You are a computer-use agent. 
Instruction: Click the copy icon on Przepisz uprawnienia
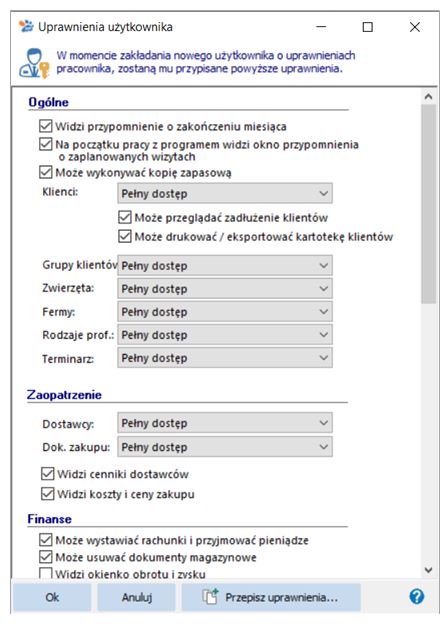click(x=210, y=597)
